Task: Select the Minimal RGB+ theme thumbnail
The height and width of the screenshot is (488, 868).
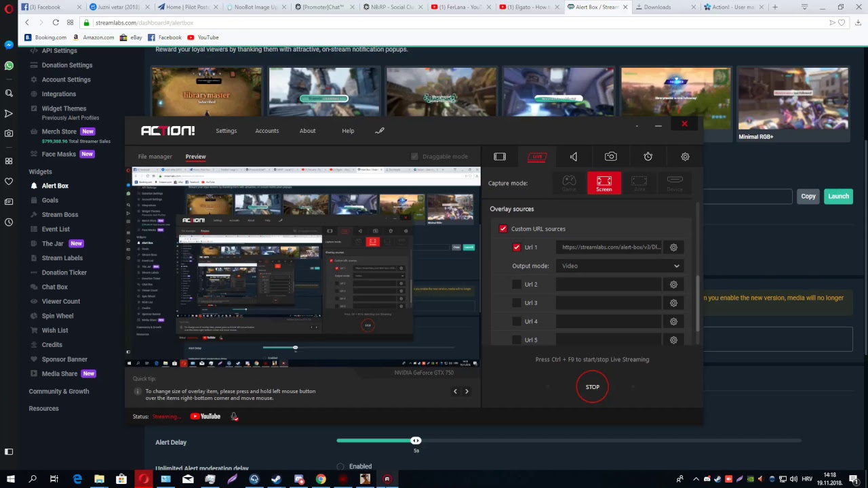Action: (x=793, y=104)
